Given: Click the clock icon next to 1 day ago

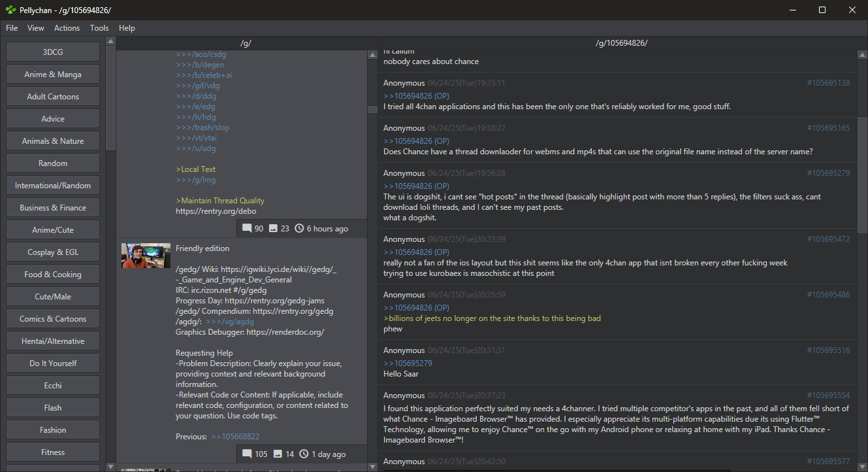Looking at the screenshot, I should point(304,454).
